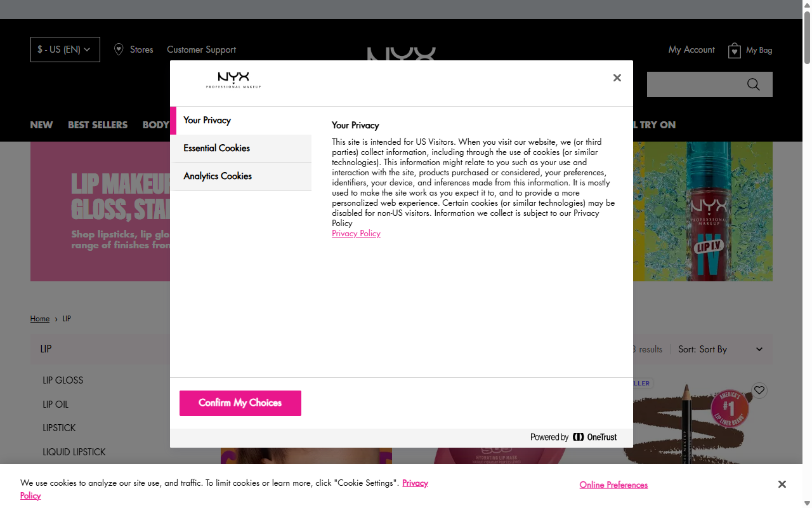Screen dimensions: 812x508
Task: Select LIQUID LIPSTICK category
Action: (x=74, y=452)
